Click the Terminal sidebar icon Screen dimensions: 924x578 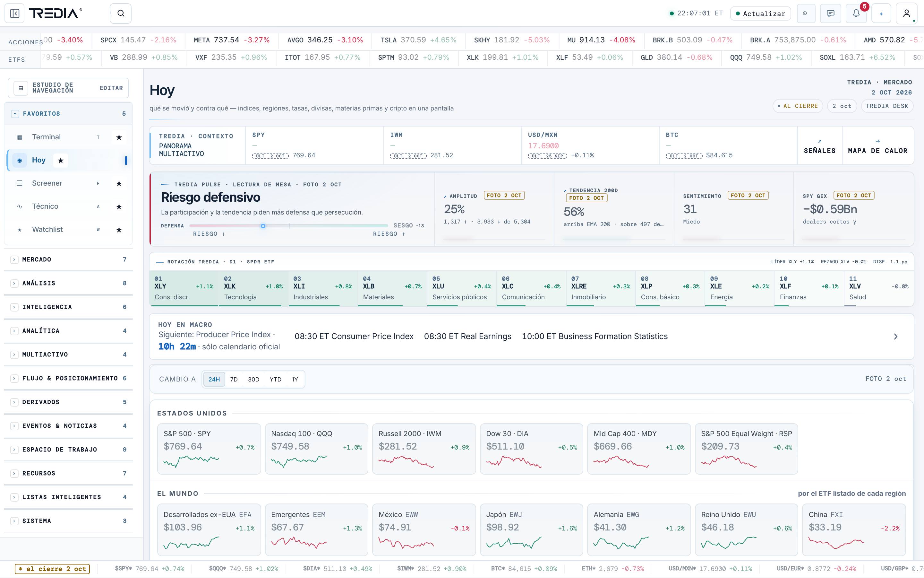click(20, 137)
